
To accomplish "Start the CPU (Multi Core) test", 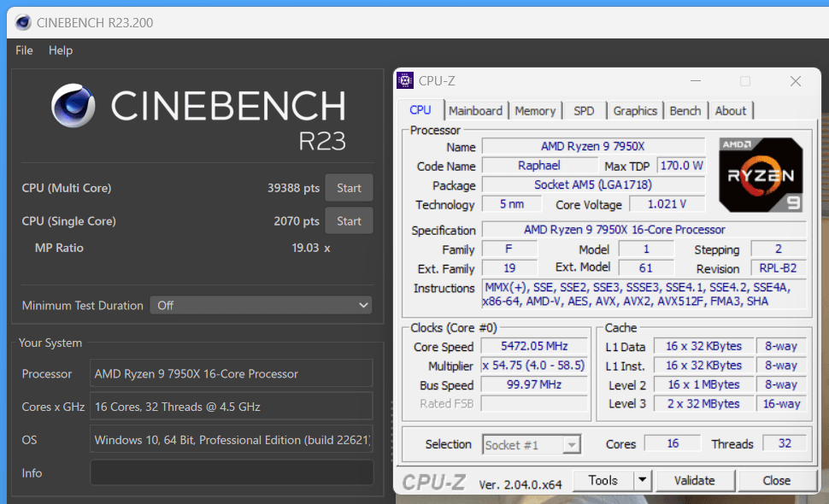I will [x=349, y=188].
